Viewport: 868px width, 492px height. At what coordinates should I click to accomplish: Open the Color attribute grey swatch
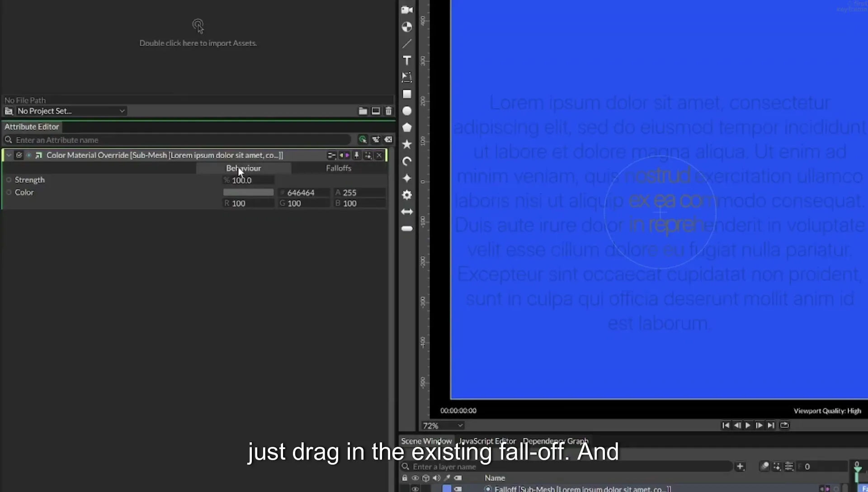click(x=248, y=192)
